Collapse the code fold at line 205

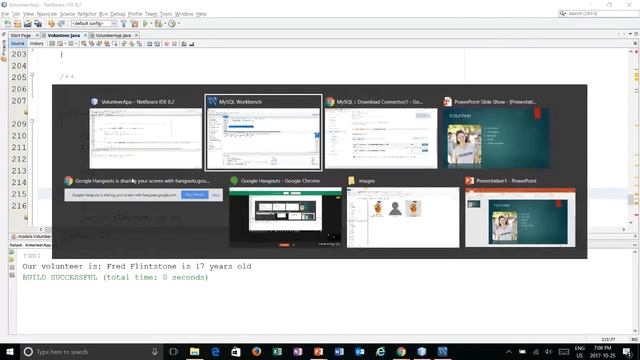click(x=32, y=75)
